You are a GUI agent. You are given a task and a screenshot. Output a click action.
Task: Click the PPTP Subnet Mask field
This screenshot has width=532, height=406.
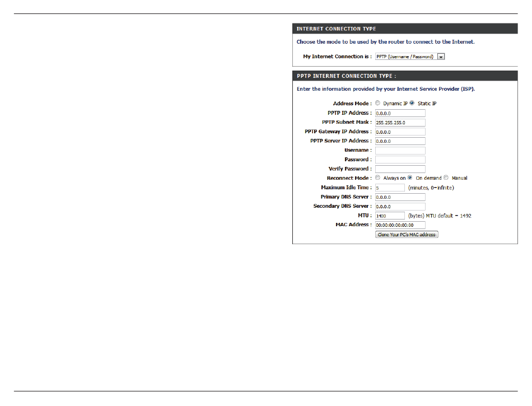(x=400, y=123)
